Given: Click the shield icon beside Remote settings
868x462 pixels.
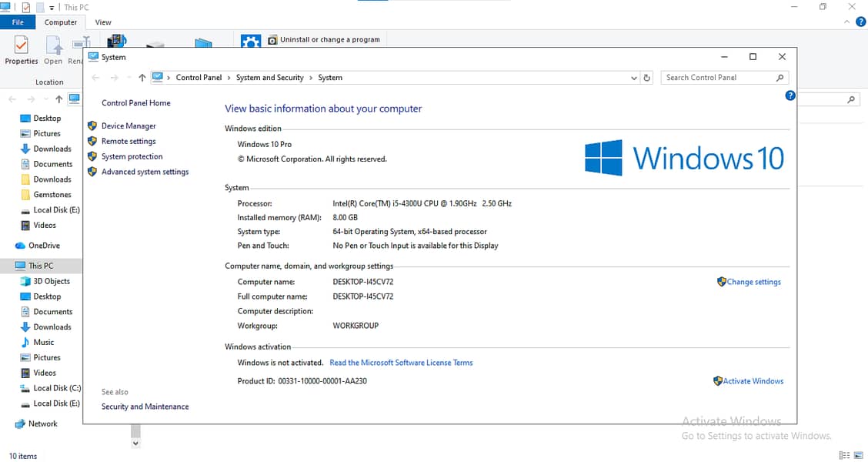Looking at the screenshot, I should (92, 141).
